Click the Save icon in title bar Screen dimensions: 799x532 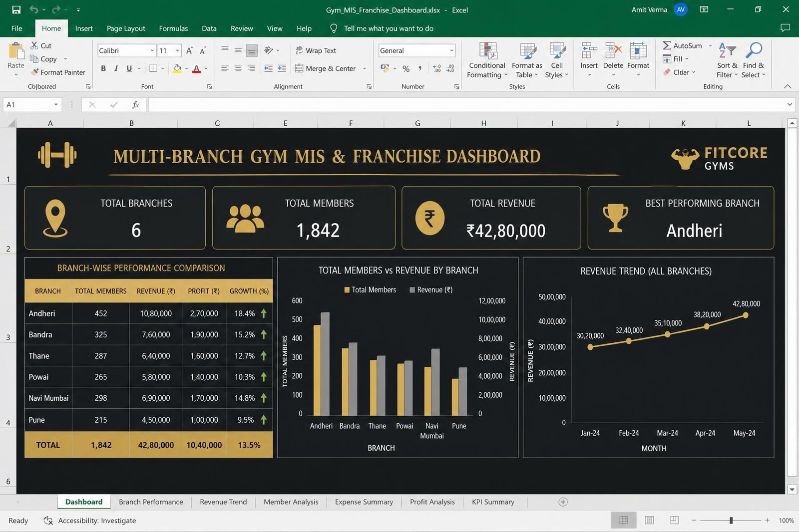click(x=16, y=9)
